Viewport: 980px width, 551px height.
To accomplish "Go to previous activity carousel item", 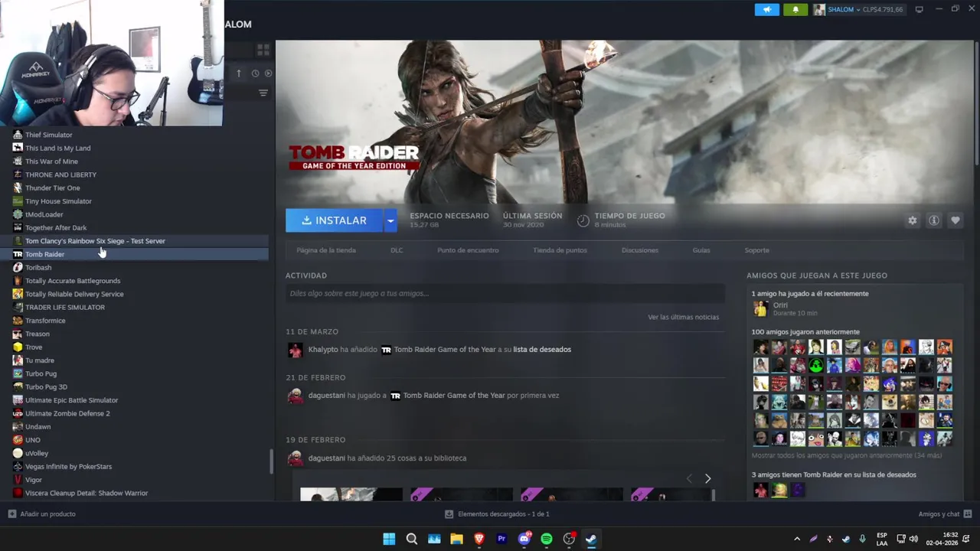I will click(x=689, y=478).
